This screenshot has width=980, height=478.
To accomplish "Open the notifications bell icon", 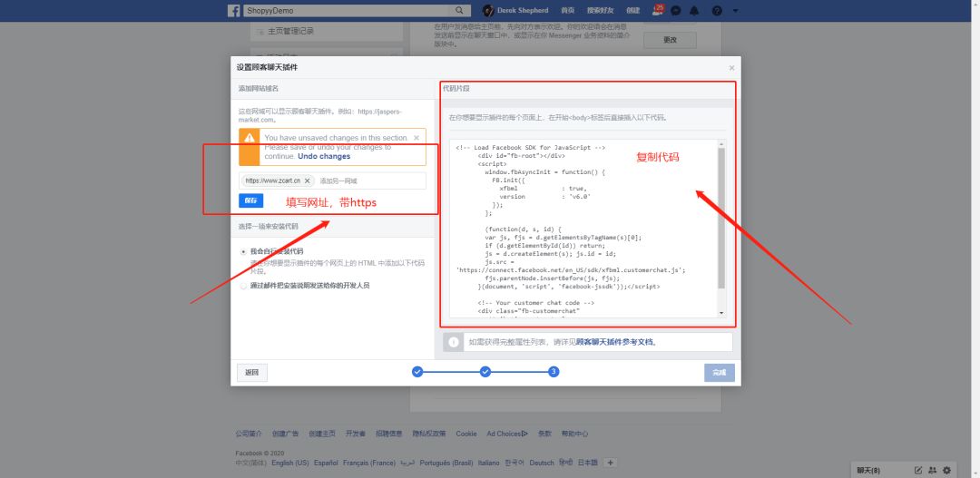I will [695, 11].
